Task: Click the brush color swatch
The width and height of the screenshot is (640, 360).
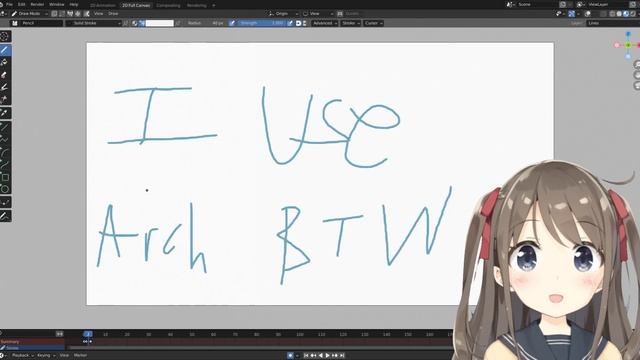Action: [x=160, y=23]
